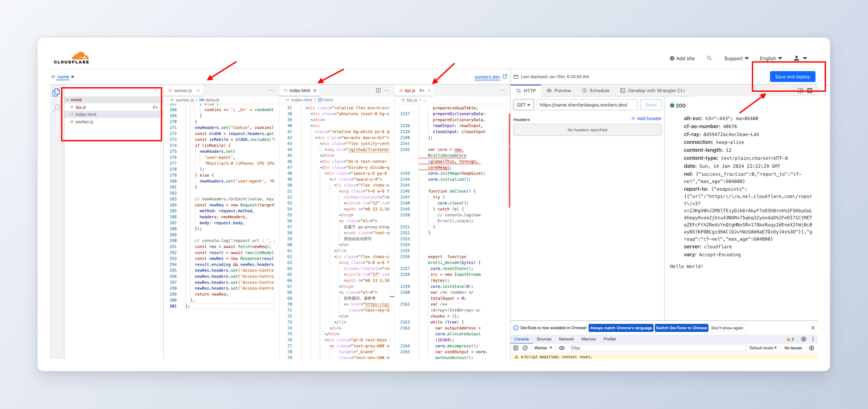Image resolution: width=868 pixels, height=409 pixels.
Task: Switch to the Preview tab
Action: click(559, 90)
